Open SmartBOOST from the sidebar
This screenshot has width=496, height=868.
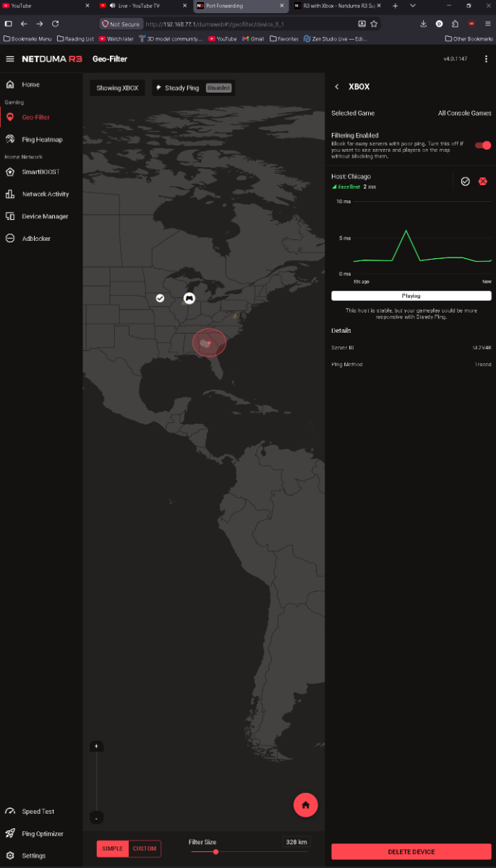point(40,172)
